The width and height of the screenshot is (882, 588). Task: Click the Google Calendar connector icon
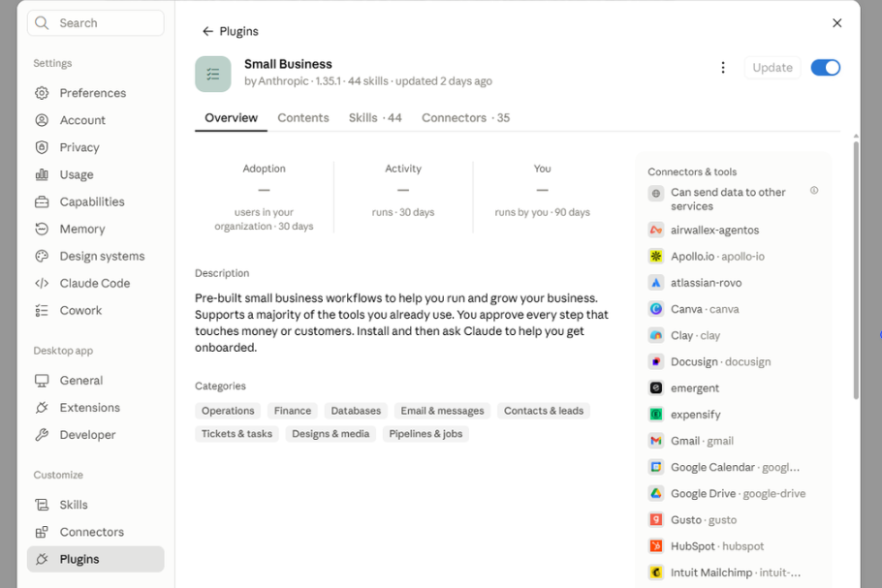click(656, 467)
